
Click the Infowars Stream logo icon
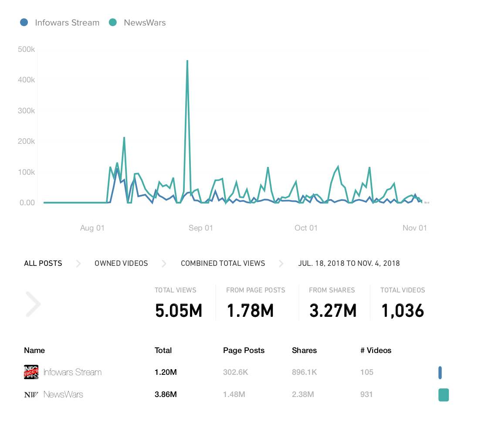(x=31, y=372)
